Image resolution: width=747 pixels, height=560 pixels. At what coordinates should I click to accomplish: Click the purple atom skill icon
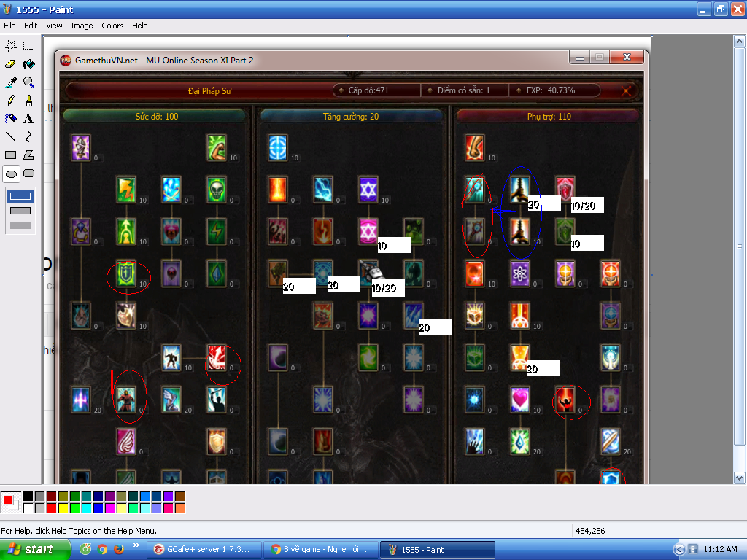point(519,273)
